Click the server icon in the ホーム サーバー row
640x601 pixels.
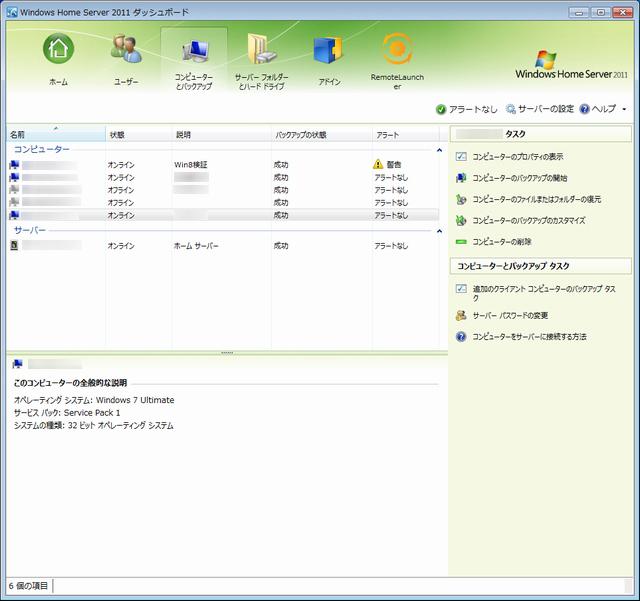click(14, 245)
